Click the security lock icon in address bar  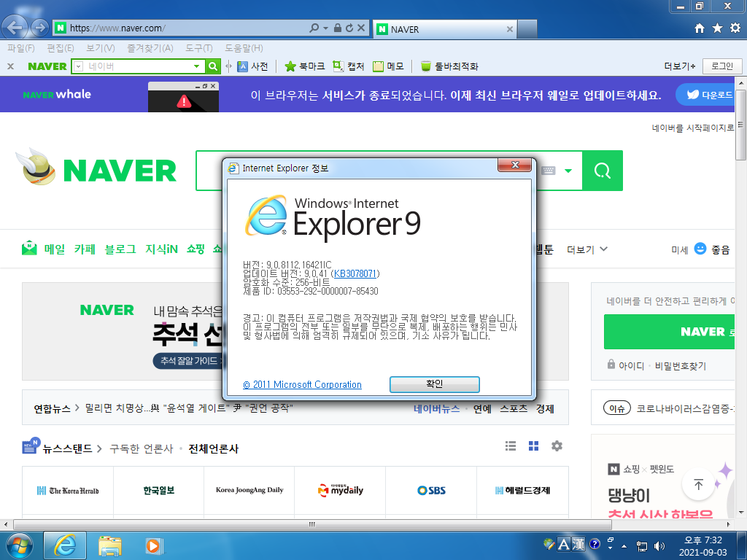[337, 28]
